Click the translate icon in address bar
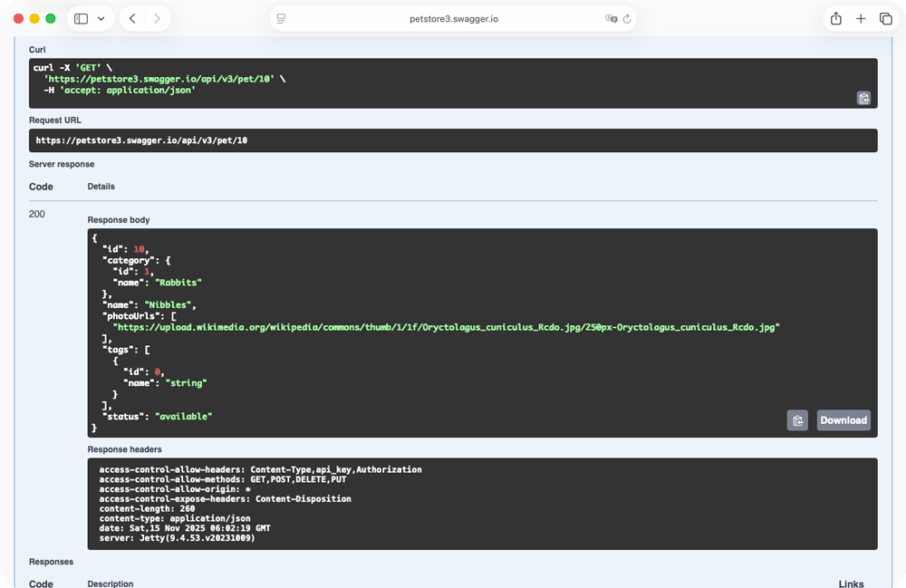Viewport: 906px width, 588px height. (611, 19)
